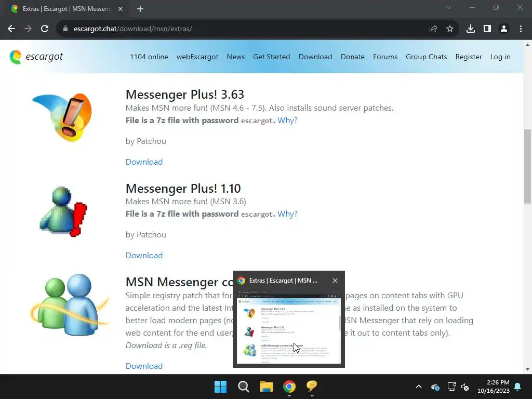Open the Windows Start menu

point(220,387)
